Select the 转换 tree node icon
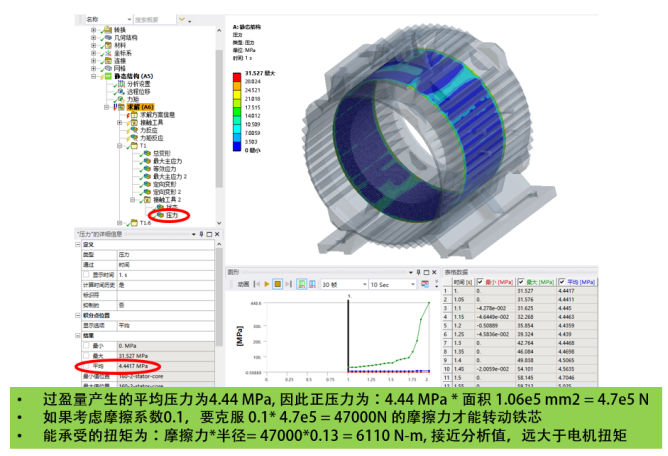668x456 pixels. click(x=108, y=30)
